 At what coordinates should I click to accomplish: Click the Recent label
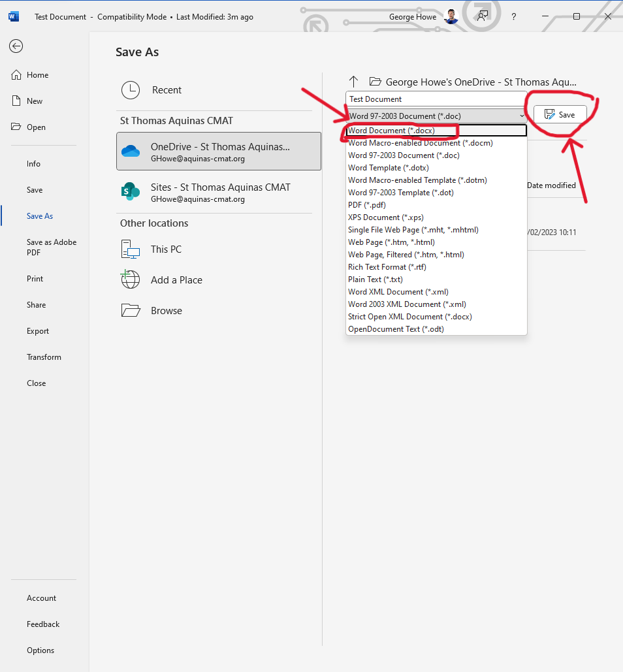(167, 90)
